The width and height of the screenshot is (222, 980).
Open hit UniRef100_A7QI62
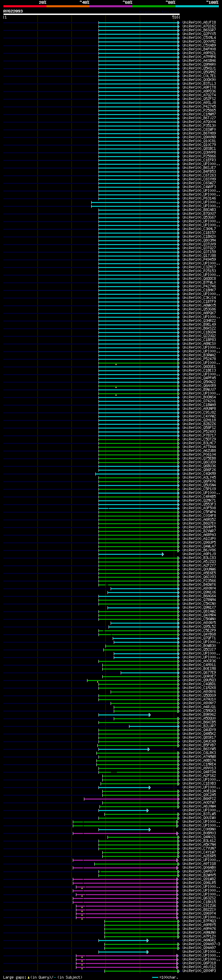click(199, 26)
